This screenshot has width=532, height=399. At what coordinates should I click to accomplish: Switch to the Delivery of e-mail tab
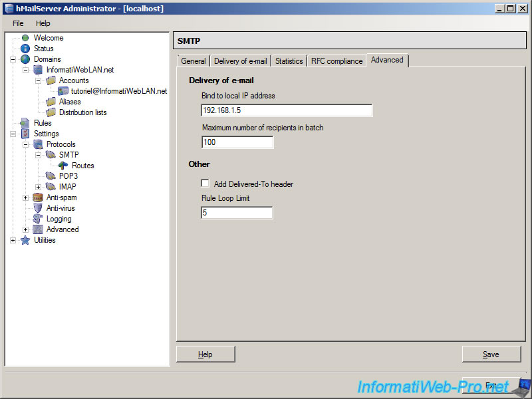(240, 61)
